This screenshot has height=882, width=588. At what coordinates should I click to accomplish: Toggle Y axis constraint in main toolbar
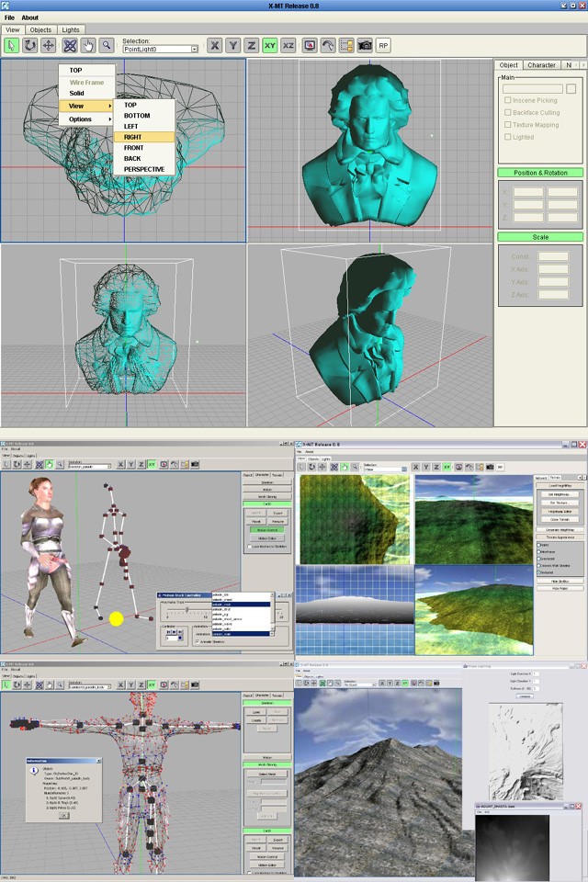click(x=233, y=46)
